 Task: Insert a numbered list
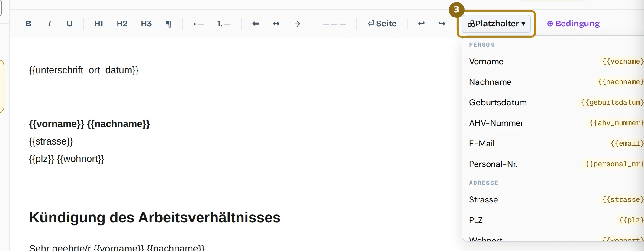224,24
